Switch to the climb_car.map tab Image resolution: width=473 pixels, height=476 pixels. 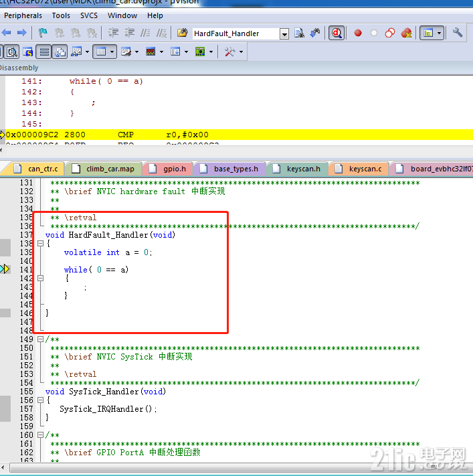coord(104,169)
